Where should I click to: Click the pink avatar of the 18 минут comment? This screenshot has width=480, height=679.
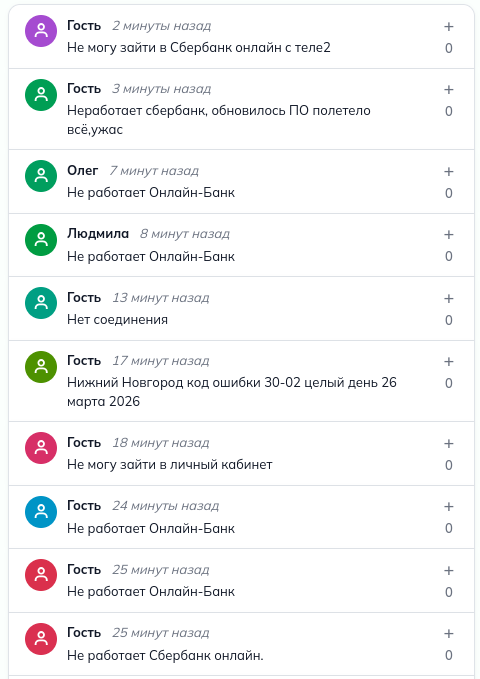click(x=41, y=448)
